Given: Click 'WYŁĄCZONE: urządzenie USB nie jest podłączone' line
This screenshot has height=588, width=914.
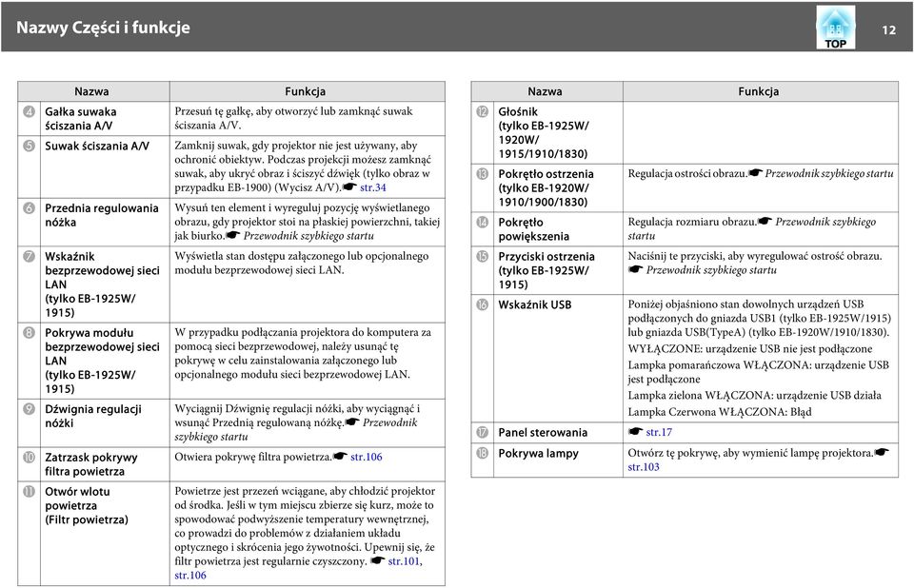Looking at the screenshot, I should (750, 349).
